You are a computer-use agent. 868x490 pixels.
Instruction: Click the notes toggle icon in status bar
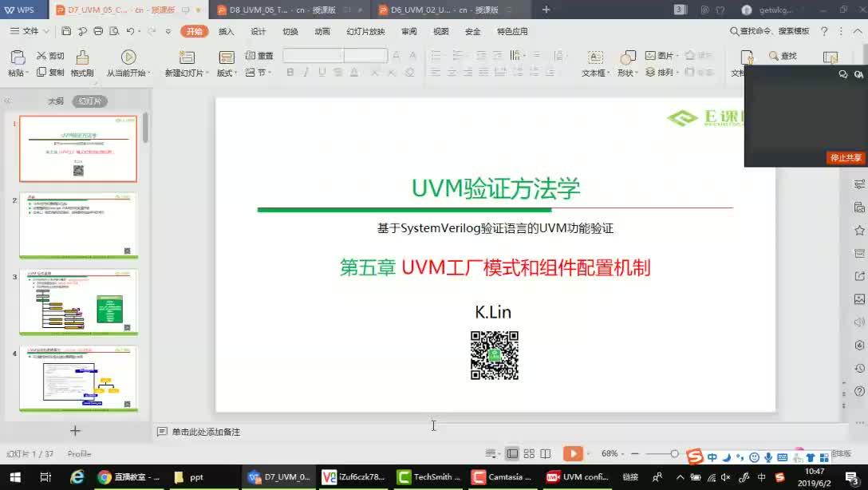pos(491,453)
